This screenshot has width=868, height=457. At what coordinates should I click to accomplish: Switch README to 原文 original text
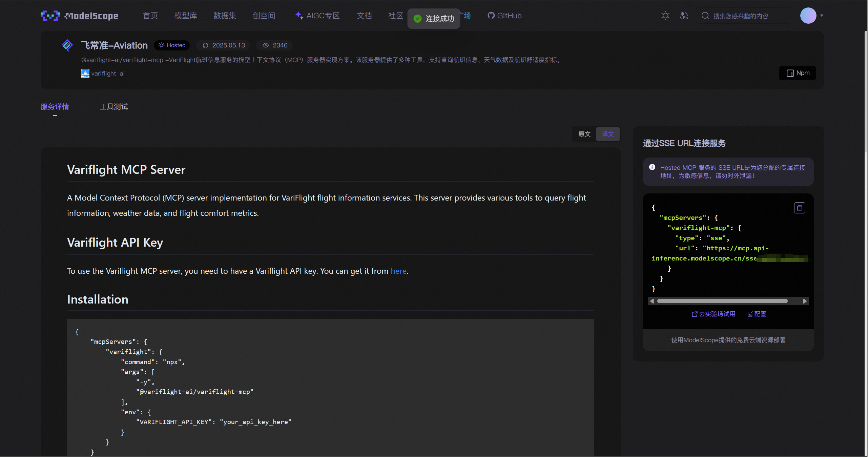pos(584,134)
